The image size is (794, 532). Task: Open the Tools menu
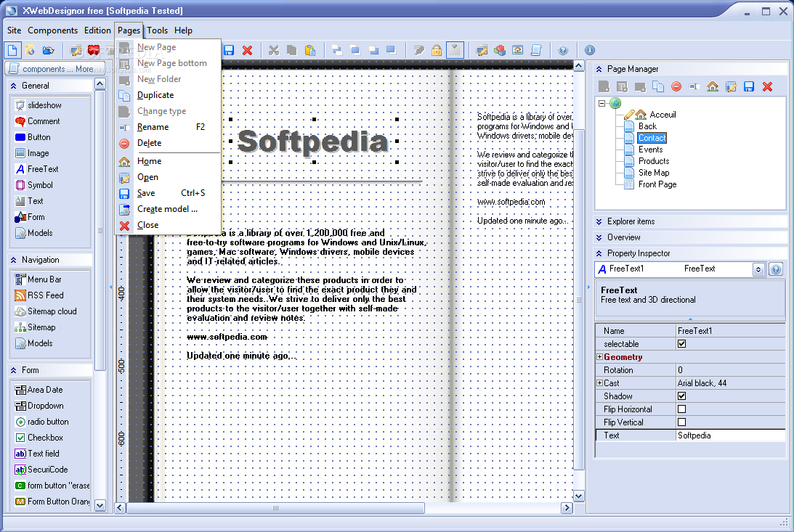158,30
